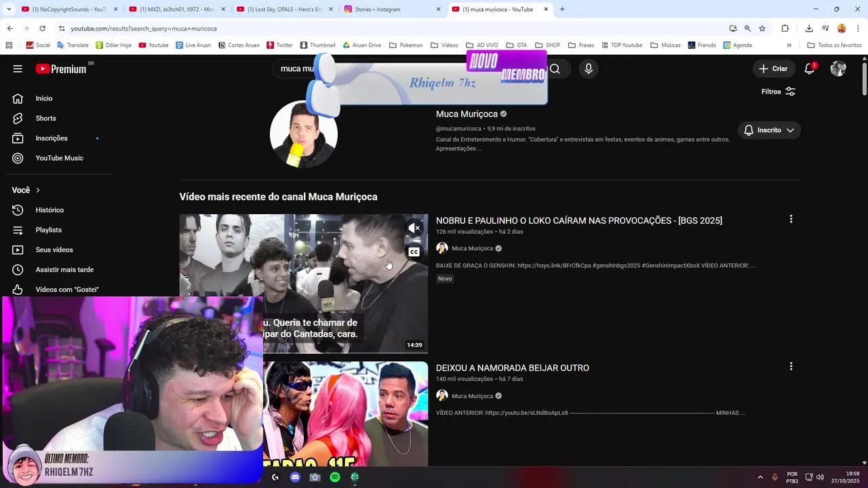Open the Dólar Hoje bookmark
Viewport: 868px width, 488px height.
coord(113,45)
